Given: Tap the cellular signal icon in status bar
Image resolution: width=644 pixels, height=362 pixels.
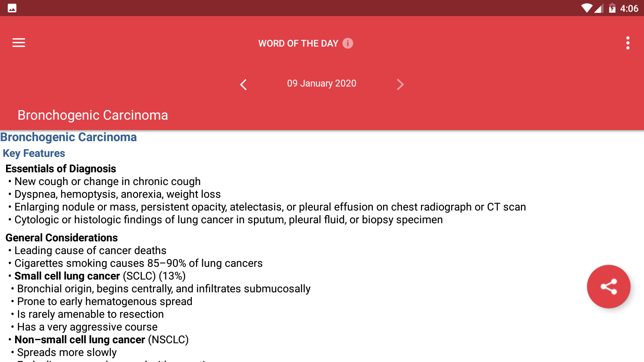Looking at the screenshot, I should tap(599, 8).
